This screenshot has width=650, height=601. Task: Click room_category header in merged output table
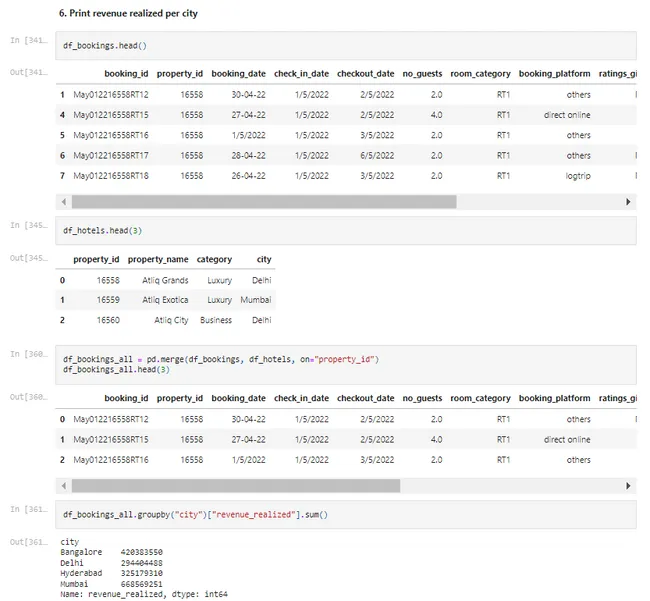480,398
